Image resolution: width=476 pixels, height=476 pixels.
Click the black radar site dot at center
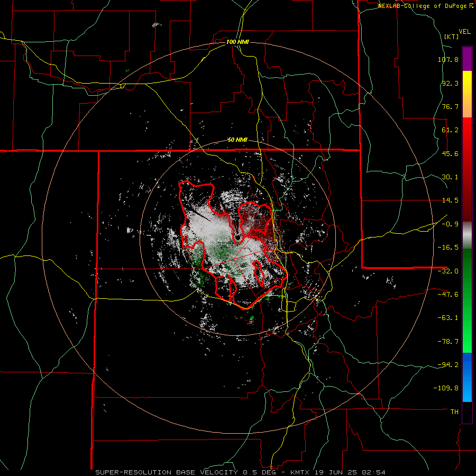[237, 237]
